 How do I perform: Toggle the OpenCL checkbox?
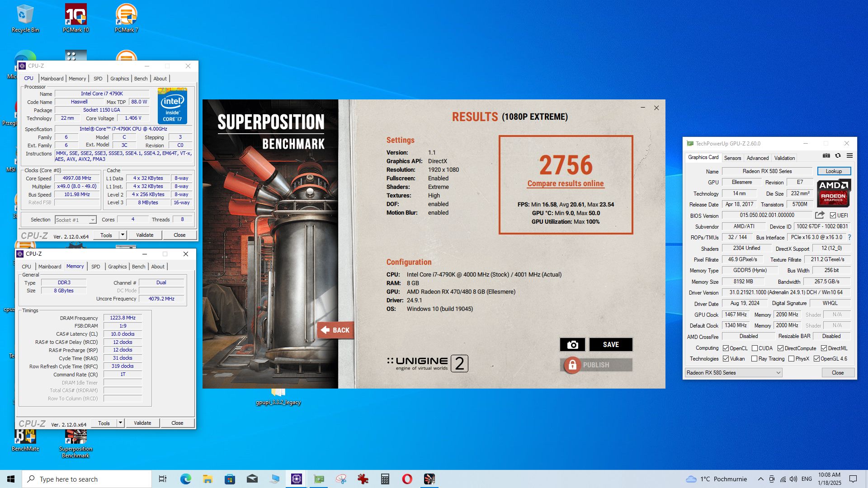726,348
